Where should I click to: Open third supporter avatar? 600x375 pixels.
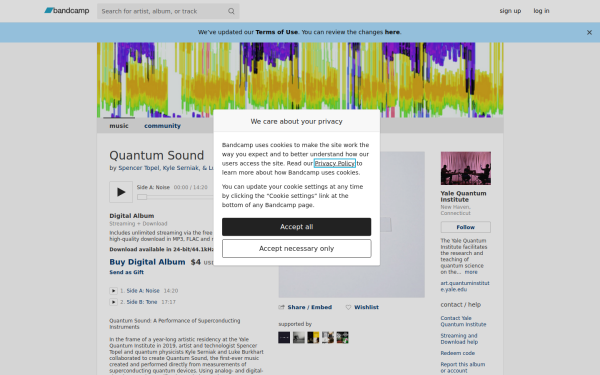coord(313,338)
